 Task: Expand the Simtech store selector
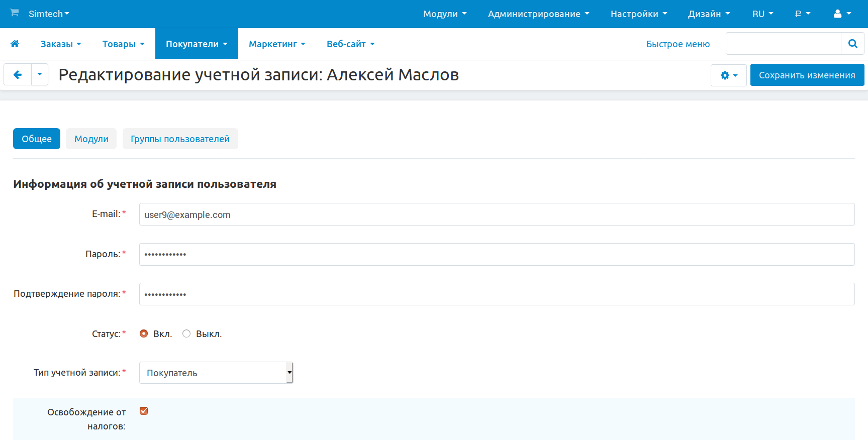[x=49, y=14]
